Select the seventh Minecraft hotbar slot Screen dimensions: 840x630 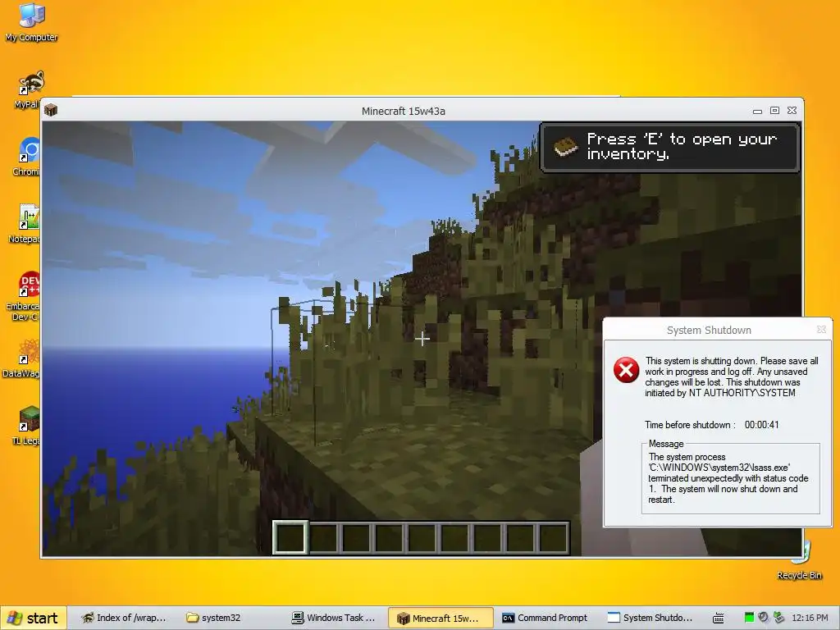487,537
